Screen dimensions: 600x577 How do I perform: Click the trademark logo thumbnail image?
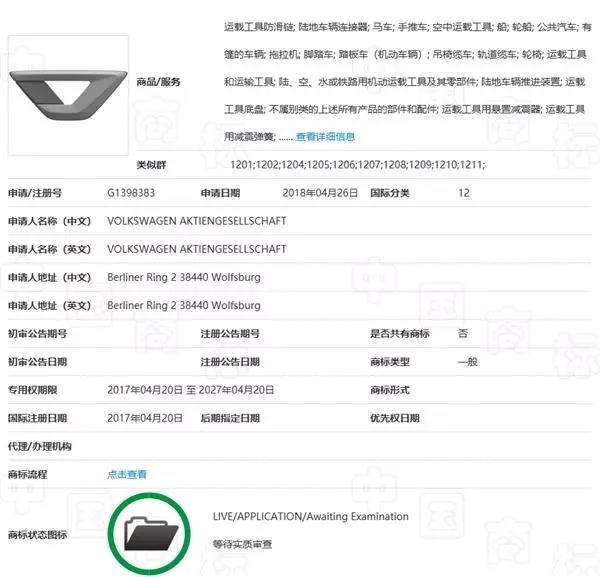pos(68,95)
